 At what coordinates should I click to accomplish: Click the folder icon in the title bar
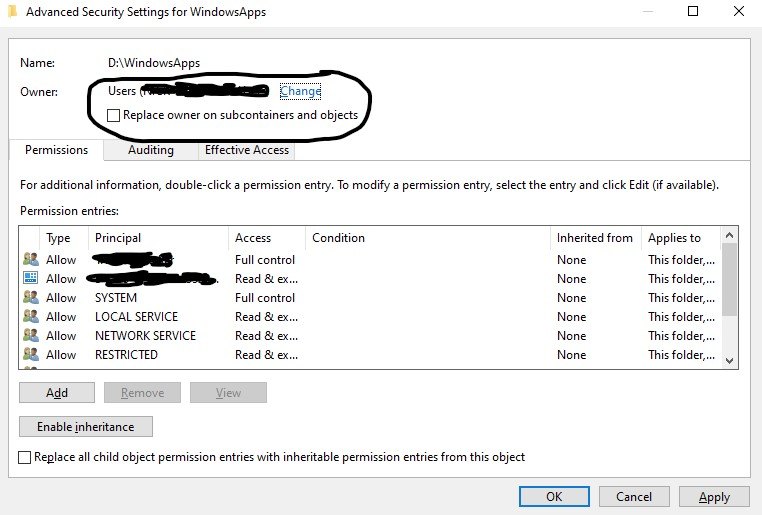pyautogui.click(x=13, y=11)
